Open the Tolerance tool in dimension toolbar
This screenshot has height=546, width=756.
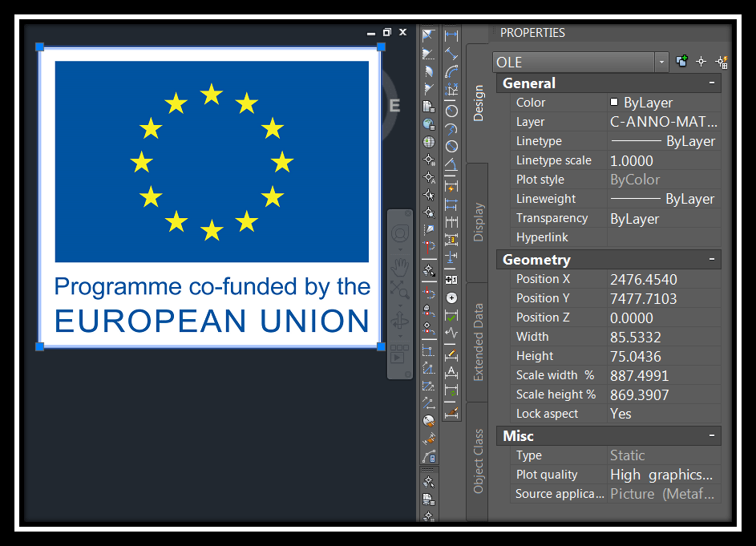click(x=451, y=280)
